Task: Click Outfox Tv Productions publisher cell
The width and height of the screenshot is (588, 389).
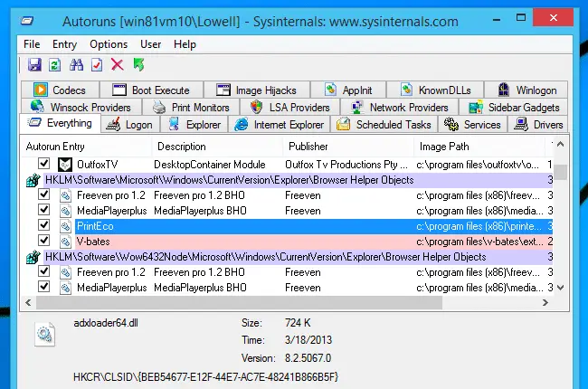Action: [x=346, y=165]
